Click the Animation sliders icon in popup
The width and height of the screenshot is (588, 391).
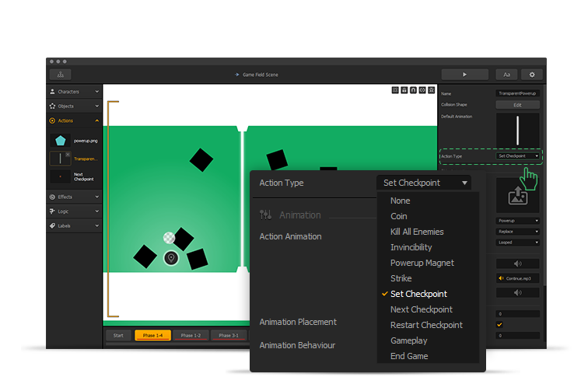tap(265, 215)
